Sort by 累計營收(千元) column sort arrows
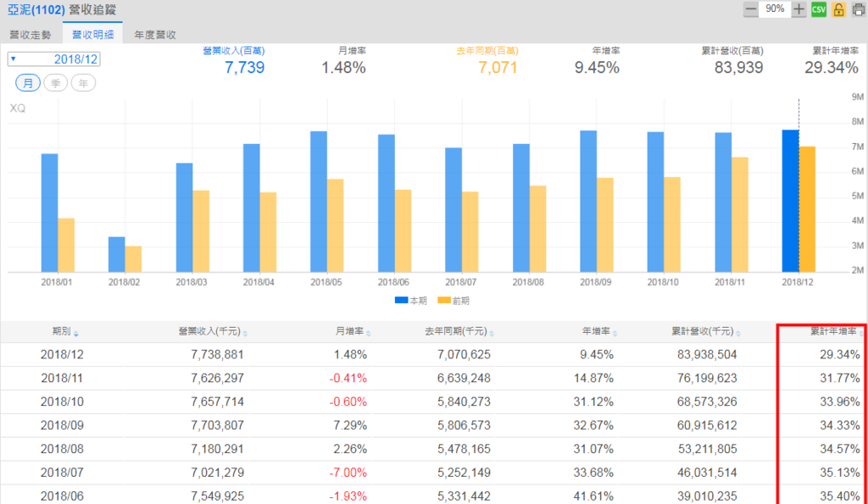This screenshot has width=868, height=504. pos(738,334)
